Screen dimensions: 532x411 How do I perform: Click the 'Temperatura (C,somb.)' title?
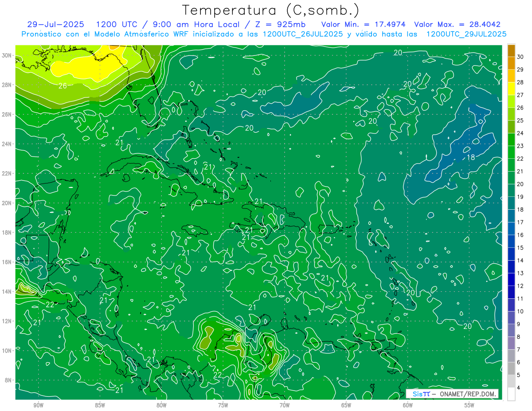point(271,10)
